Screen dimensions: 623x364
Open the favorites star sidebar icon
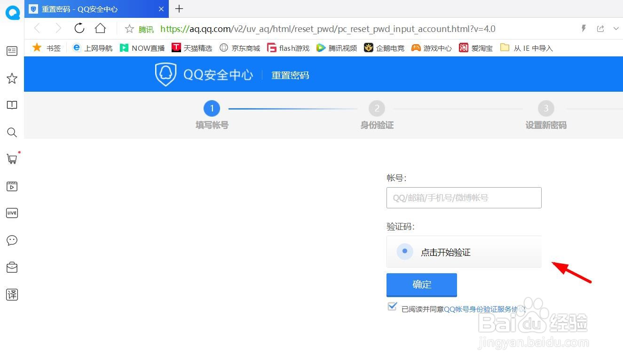pos(12,78)
